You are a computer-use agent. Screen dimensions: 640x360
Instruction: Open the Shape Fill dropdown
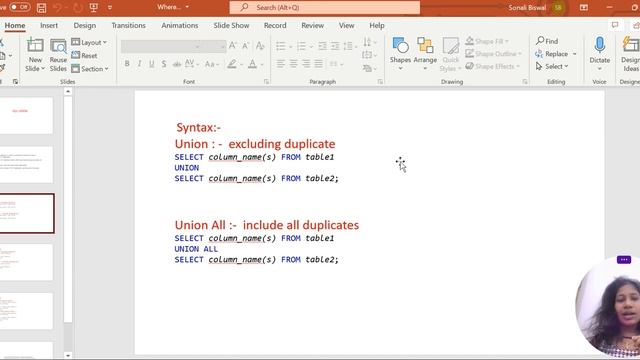487,41
